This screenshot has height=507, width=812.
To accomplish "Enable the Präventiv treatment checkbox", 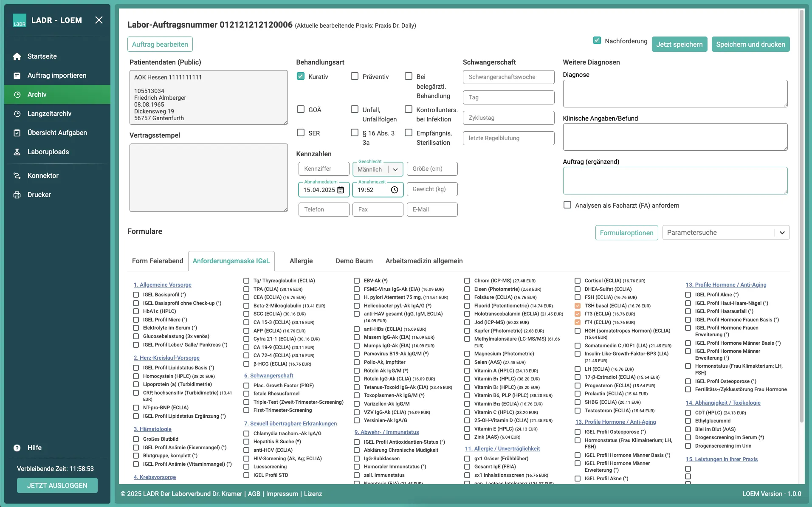I will pos(355,76).
